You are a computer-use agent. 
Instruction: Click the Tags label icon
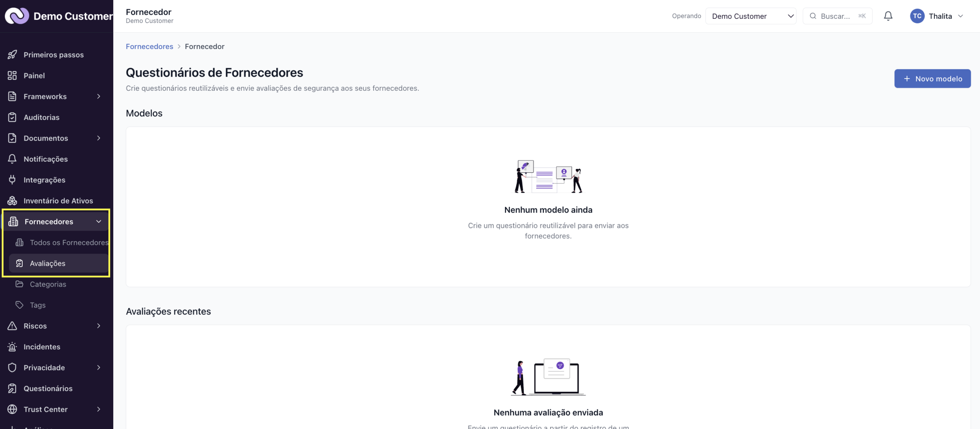tap(20, 305)
